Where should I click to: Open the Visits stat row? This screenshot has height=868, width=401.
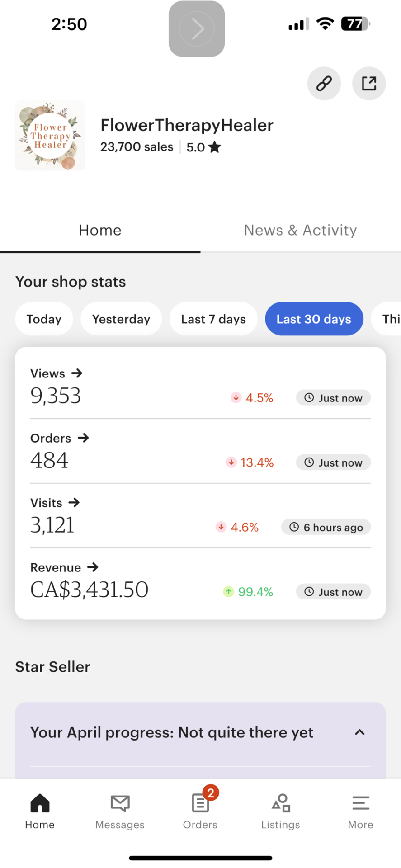(x=55, y=503)
